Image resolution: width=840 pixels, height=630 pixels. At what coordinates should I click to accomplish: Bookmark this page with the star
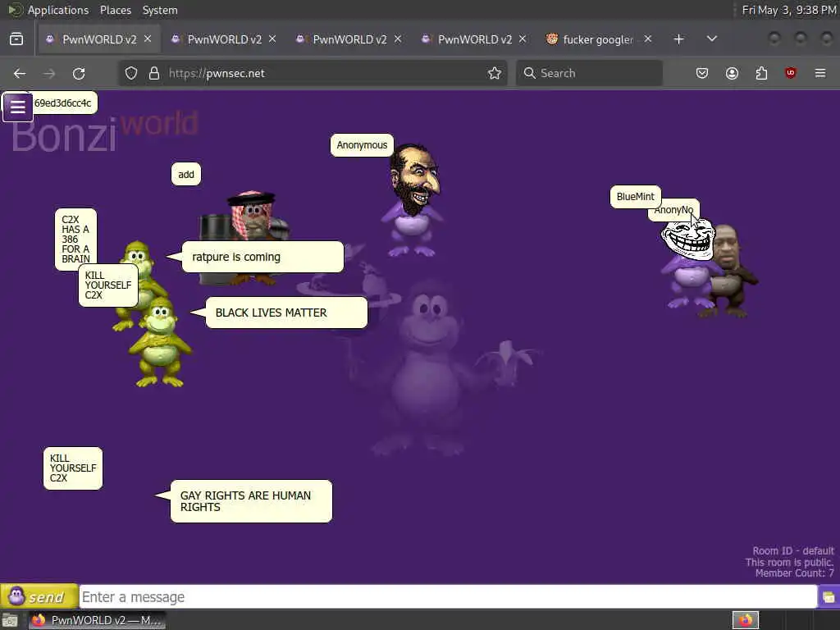[495, 73]
